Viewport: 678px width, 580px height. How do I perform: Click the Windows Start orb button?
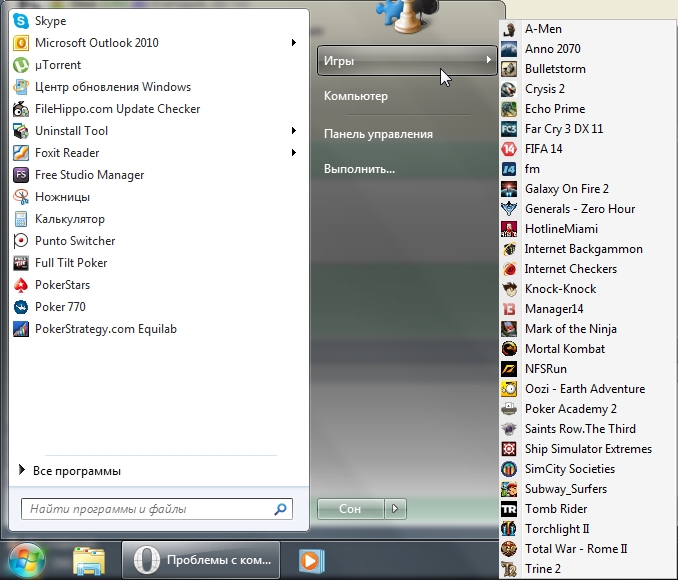pyautogui.click(x=27, y=558)
